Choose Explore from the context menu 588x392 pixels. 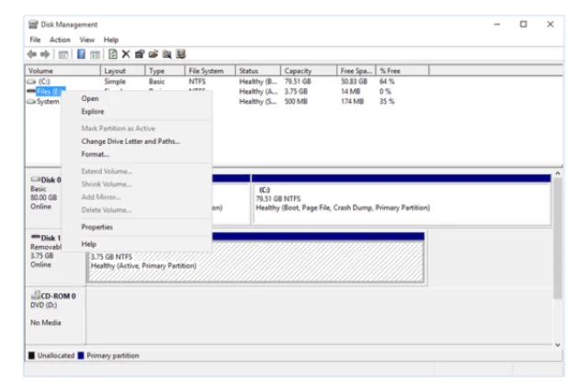coord(93,112)
